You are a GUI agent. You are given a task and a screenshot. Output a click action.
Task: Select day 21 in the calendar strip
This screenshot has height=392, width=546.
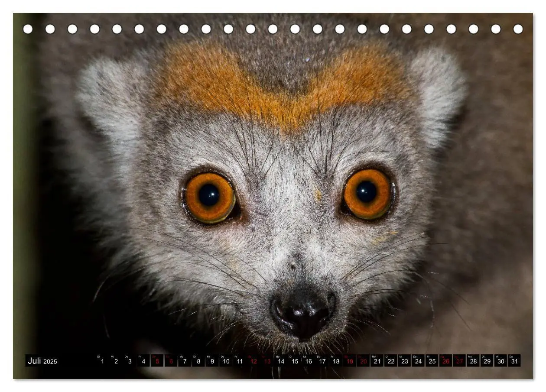377,361
